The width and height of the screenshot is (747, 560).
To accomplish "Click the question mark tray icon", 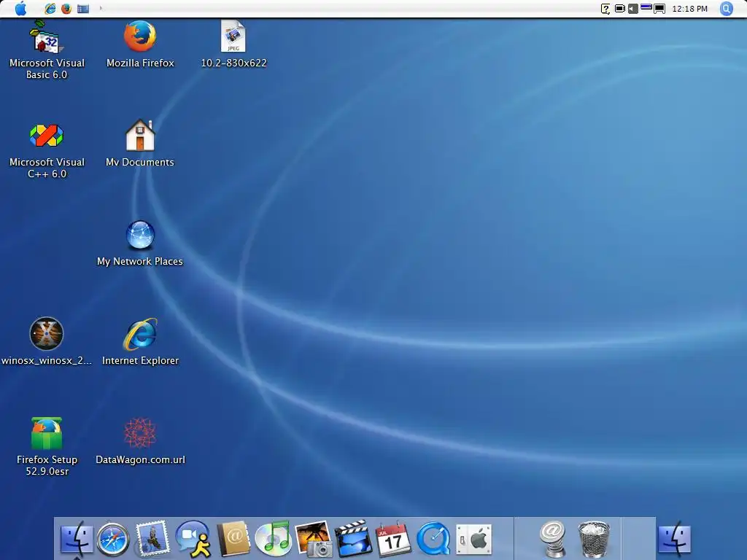I will (605, 9).
